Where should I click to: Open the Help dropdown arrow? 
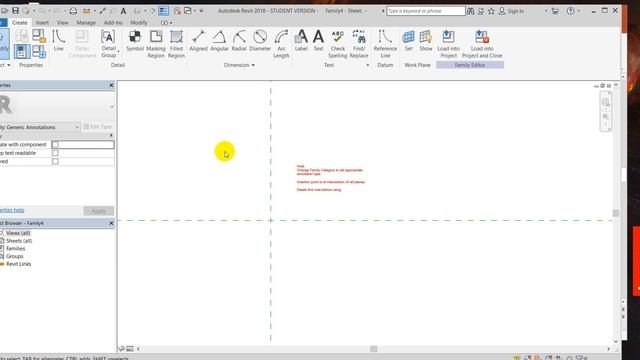pos(578,11)
